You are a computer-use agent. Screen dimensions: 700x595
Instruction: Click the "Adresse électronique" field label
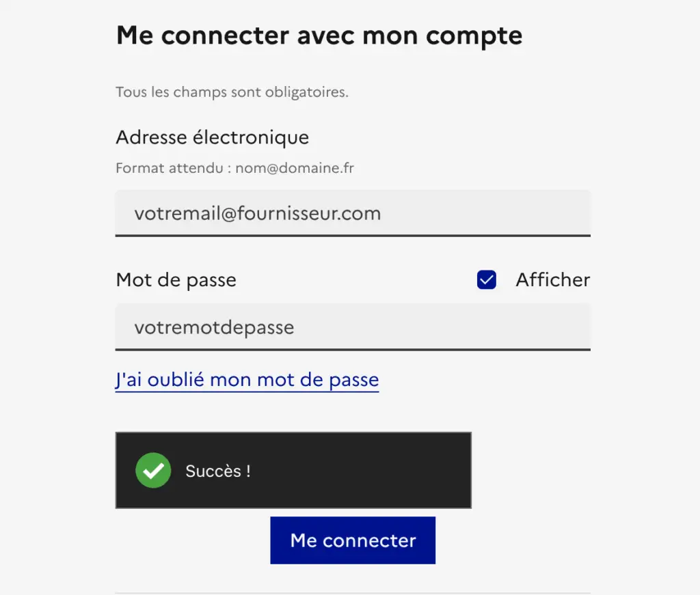(x=212, y=137)
